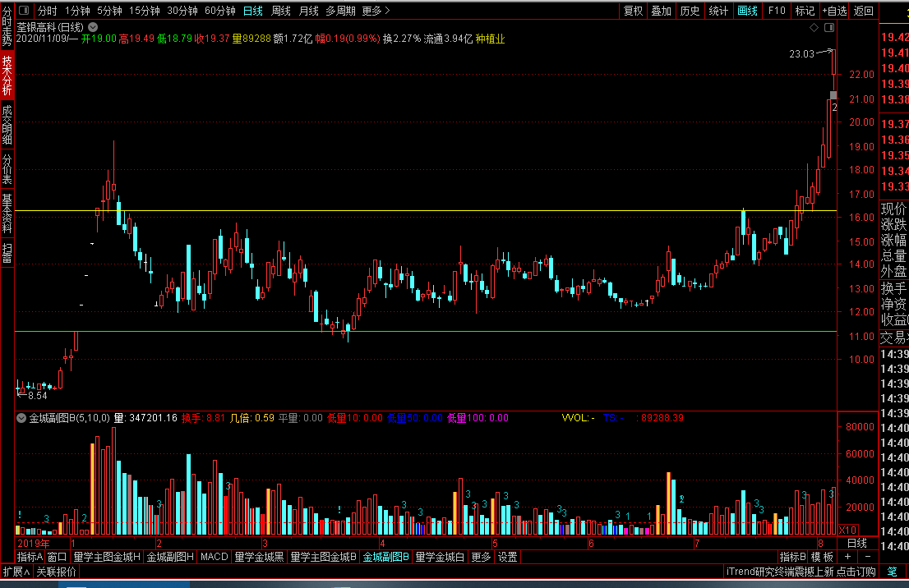Open F10 company info
Viewport: 909px width, 588px height.
point(777,11)
